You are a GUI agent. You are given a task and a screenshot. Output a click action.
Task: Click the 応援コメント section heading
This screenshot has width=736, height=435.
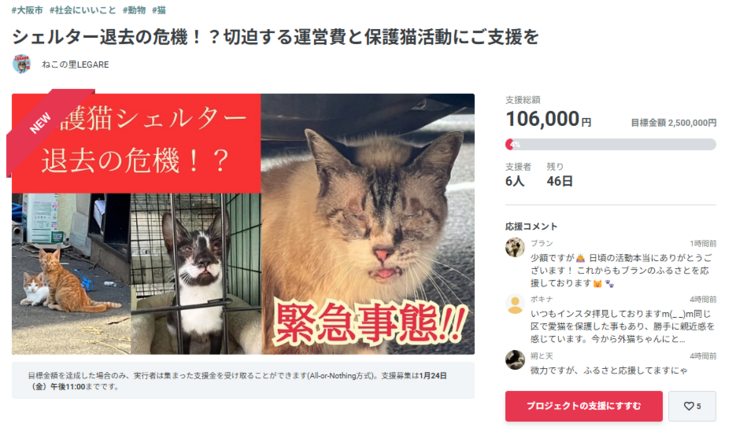[531, 226]
